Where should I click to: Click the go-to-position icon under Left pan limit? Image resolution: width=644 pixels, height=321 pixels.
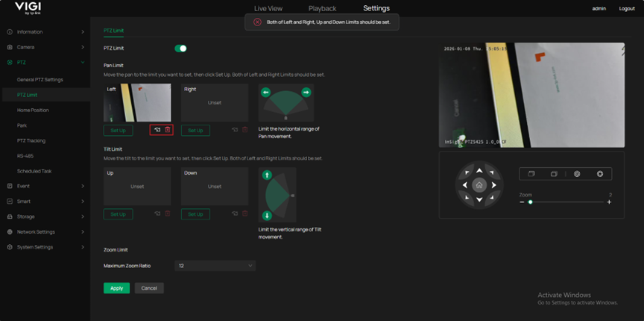157,130
